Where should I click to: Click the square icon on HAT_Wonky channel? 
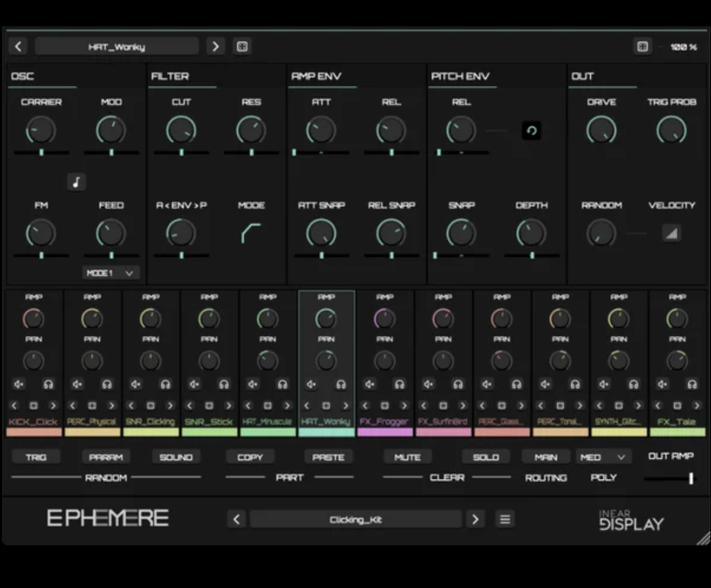326,405
